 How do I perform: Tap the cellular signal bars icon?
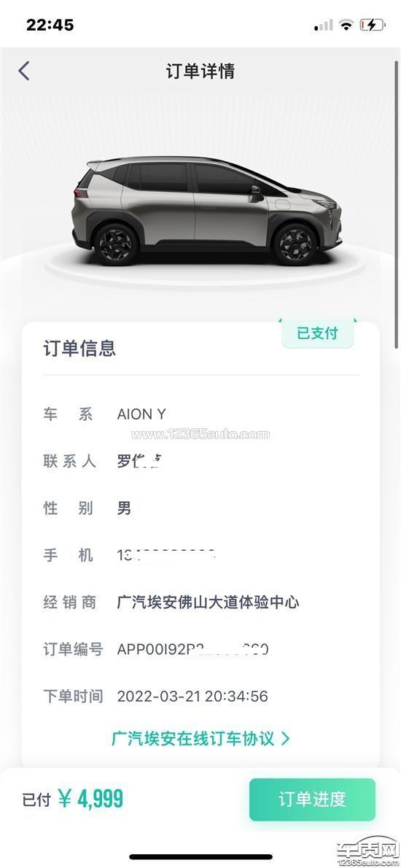(x=324, y=25)
